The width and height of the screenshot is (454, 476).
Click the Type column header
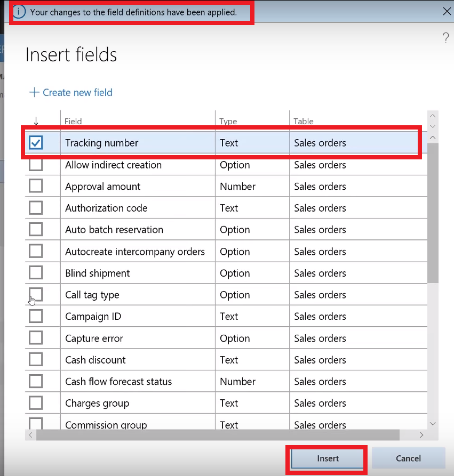pos(228,121)
